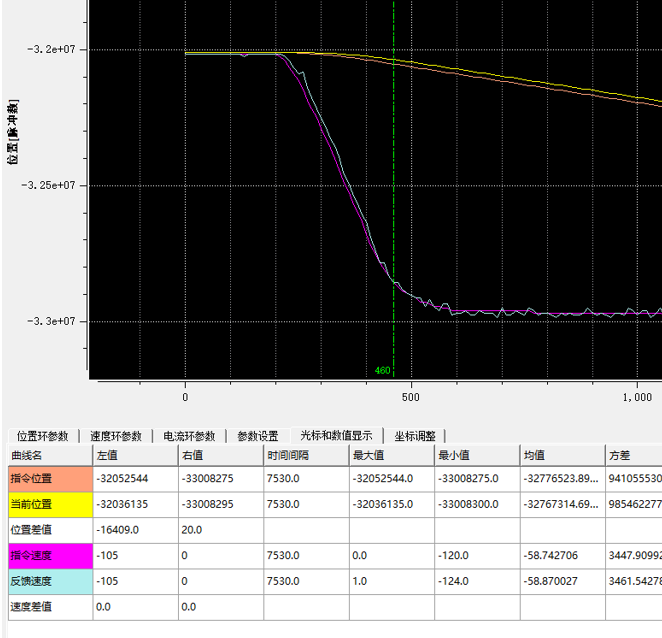Go to the 参数设置 tab
662x638 pixels.
tap(258, 436)
